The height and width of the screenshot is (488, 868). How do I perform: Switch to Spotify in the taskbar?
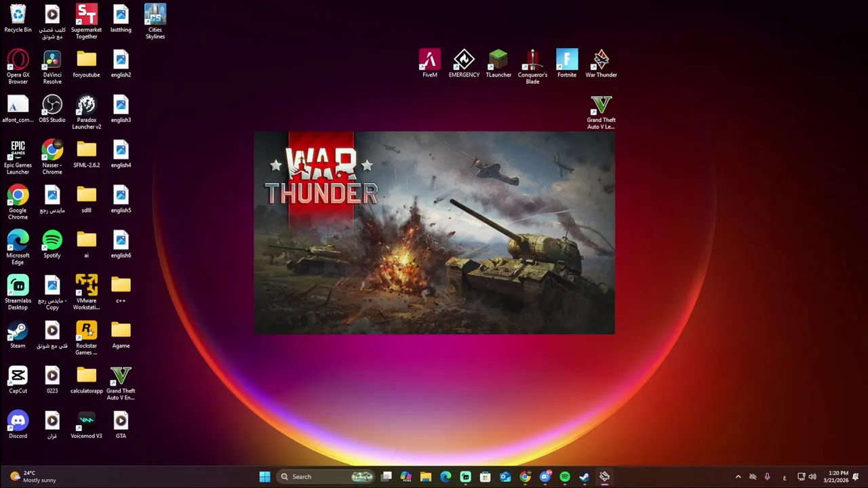pos(565,476)
